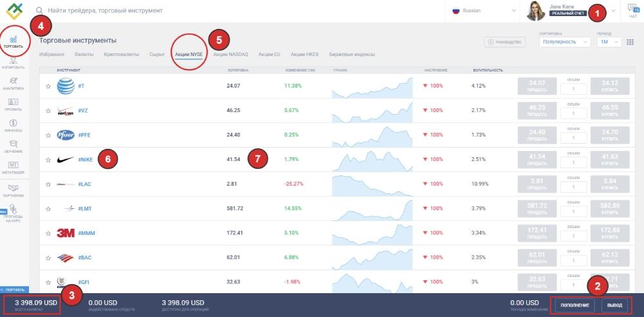Click the search magnifier icon
Viewport: 644px width, 317px height.
click(x=39, y=10)
